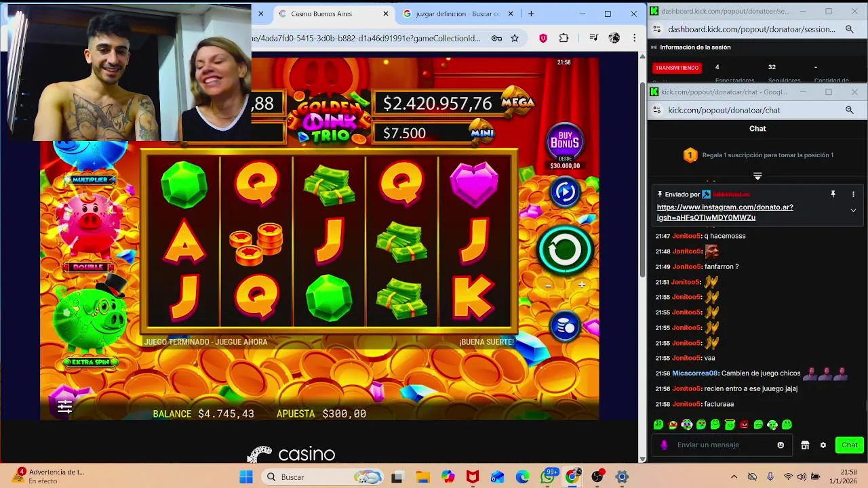Open Chrome media control icon

(593, 38)
